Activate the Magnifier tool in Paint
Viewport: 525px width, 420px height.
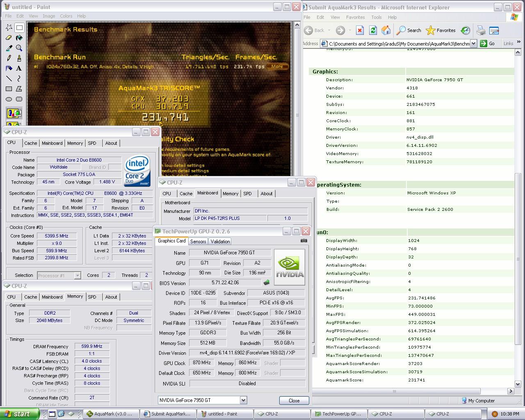tap(19, 48)
